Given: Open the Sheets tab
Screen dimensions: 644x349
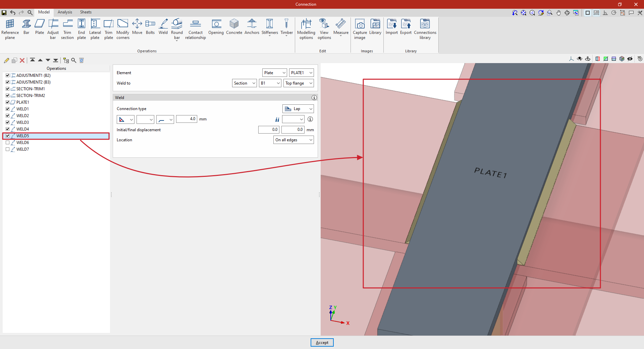Looking at the screenshot, I should tap(86, 12).
